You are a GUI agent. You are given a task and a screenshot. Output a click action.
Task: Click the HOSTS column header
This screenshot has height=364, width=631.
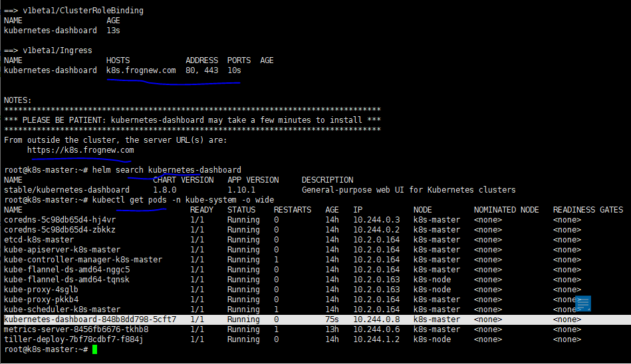(118, 60)
